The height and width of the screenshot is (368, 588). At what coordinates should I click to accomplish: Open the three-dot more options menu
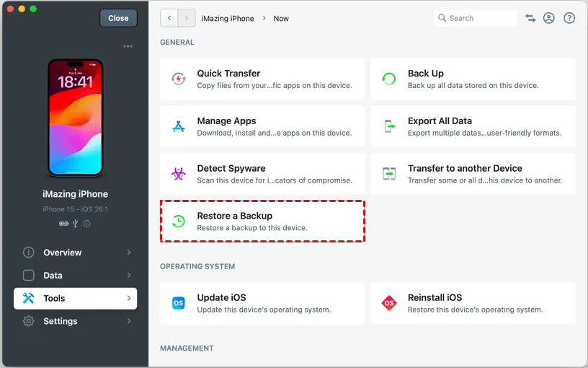coord(128,46)
